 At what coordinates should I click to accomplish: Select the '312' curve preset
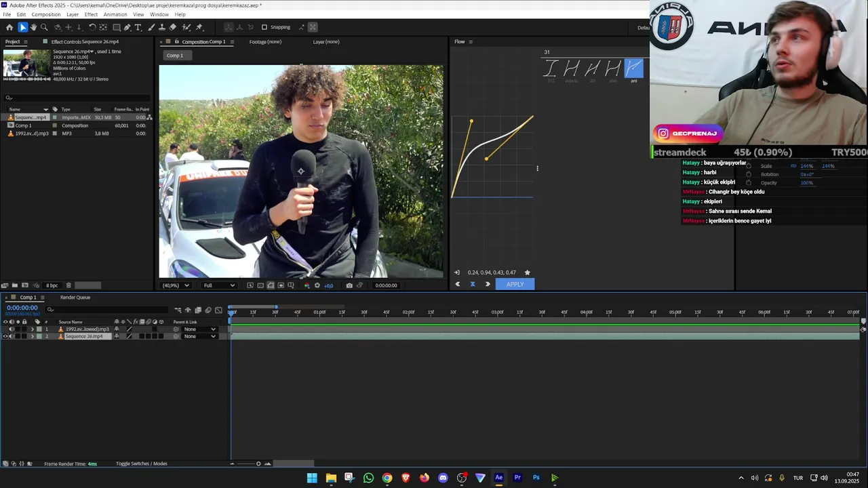pos(551,69)
